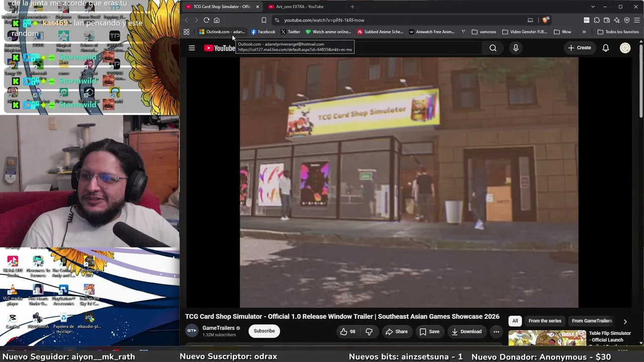Open the PlayStation Accessories desktop shortcut
This screenshot has height=362, width=644.
(x=63, y=295)
